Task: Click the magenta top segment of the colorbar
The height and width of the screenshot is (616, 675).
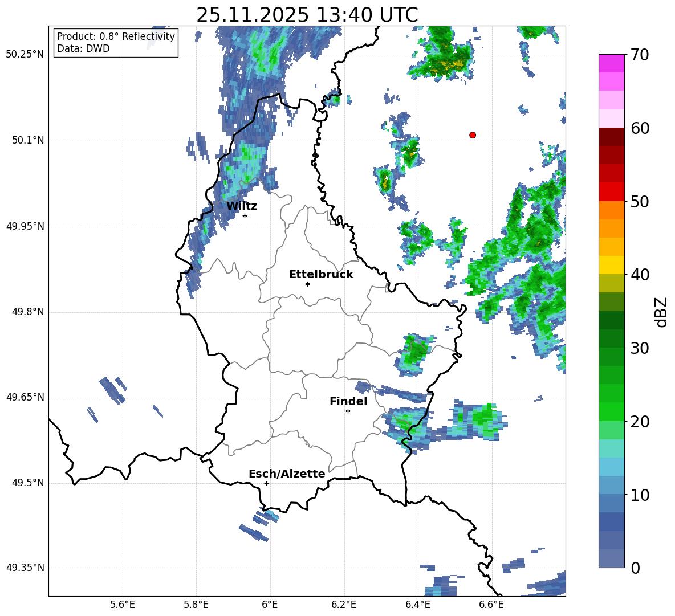Action: point(611,63)
